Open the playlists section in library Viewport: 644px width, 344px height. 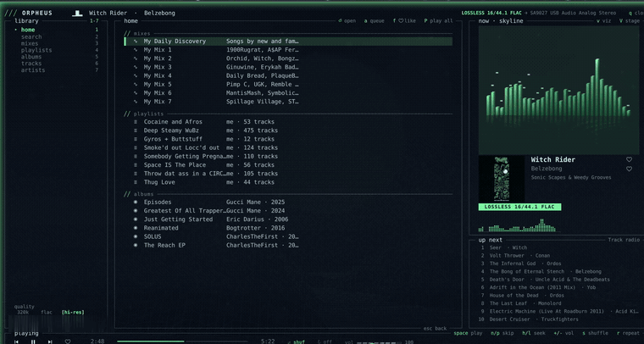pos(36,50)
